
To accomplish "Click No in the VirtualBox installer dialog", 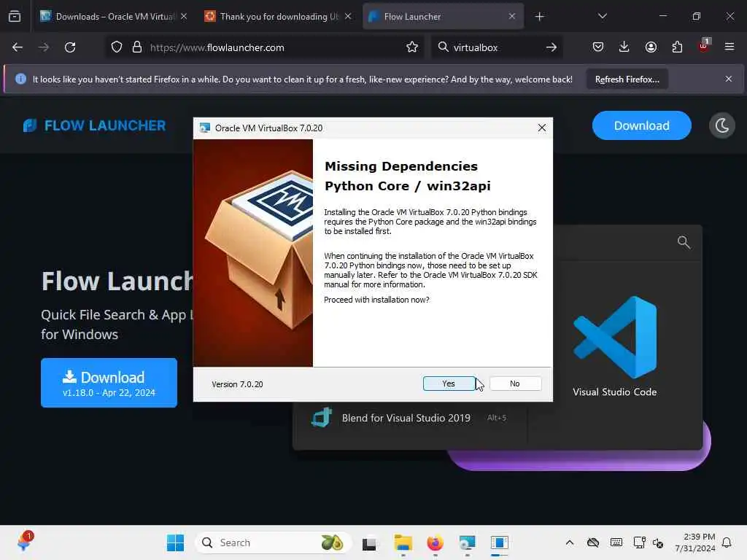I will point(515,384).
